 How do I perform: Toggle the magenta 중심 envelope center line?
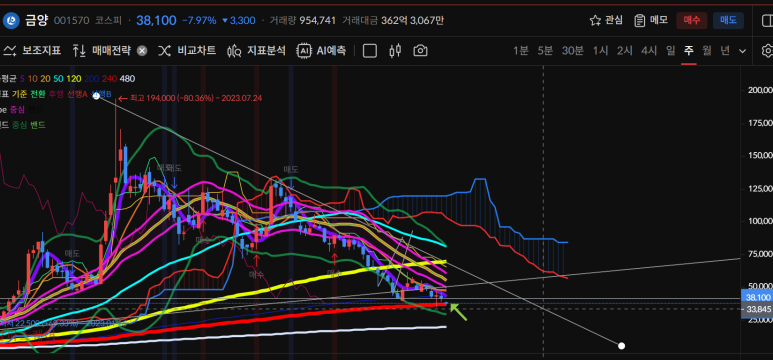17,109
